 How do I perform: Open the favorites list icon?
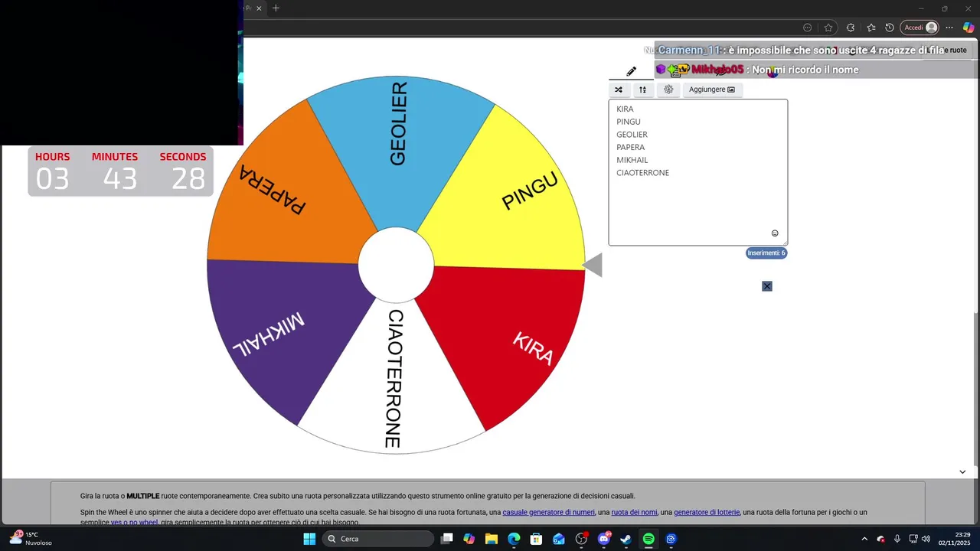click(x=871, y=28)
